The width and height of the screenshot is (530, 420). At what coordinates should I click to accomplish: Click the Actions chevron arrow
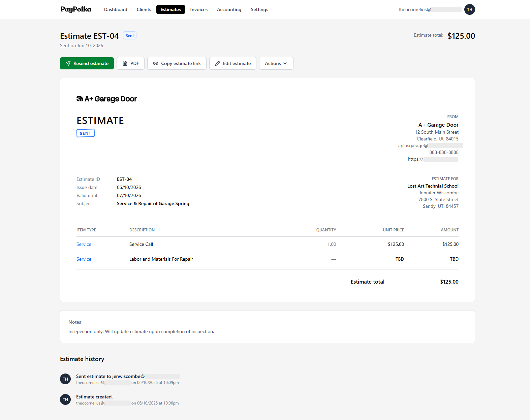pyautogui.click(x=285, y=63)
